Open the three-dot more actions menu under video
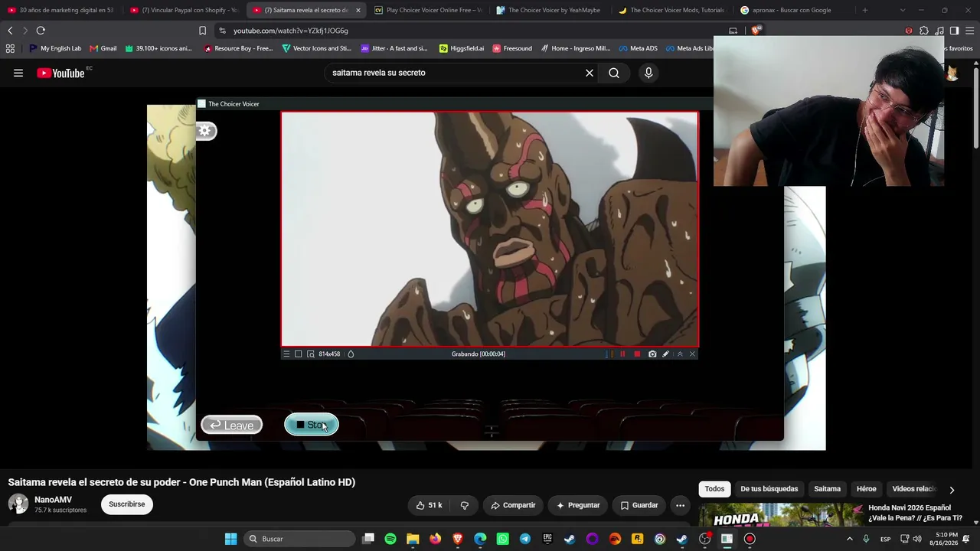The height and width of the screenshot is (551, 980). 680,505
